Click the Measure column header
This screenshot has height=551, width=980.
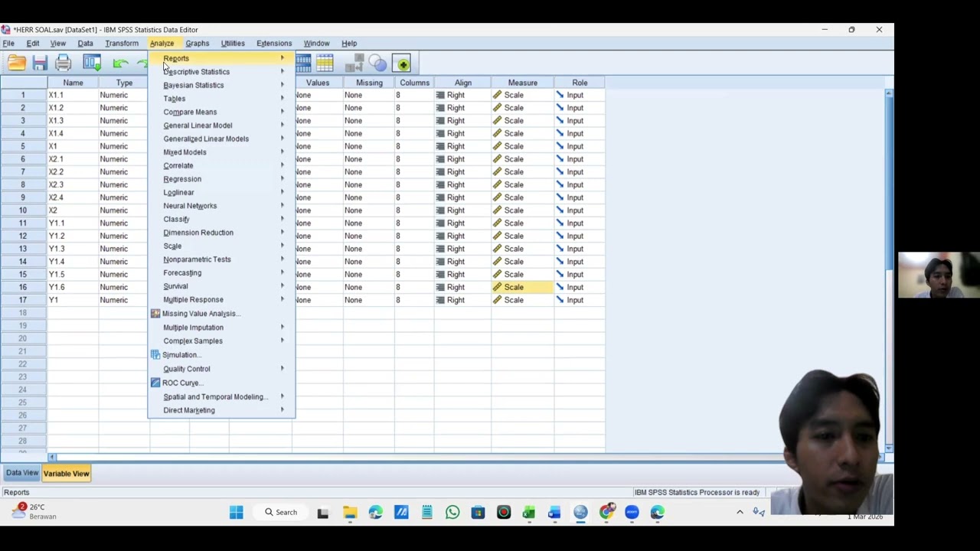(x=523, y=83)
